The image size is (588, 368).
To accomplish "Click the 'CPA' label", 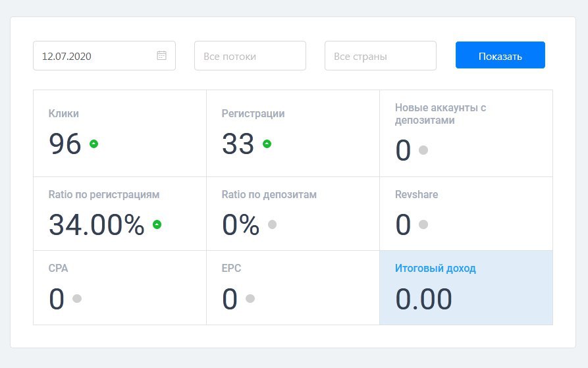I will (x=58, y=269).
